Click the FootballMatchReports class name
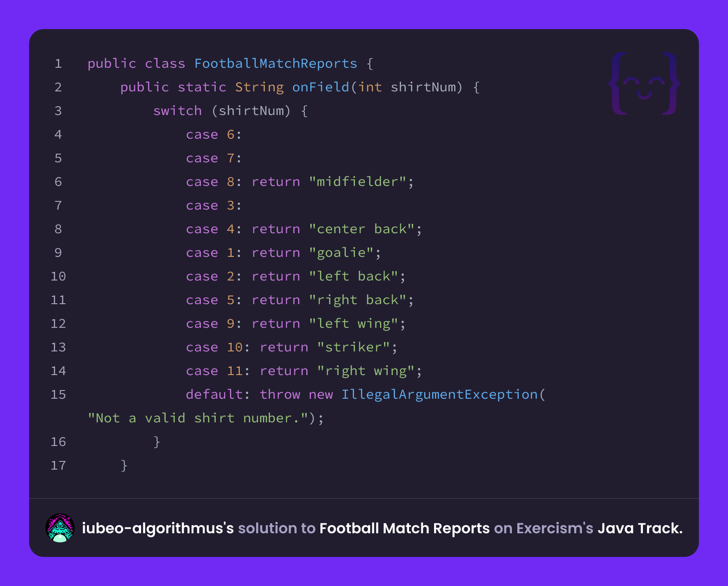728x586 pixels. pyautogui.click(x=276, y=64)
